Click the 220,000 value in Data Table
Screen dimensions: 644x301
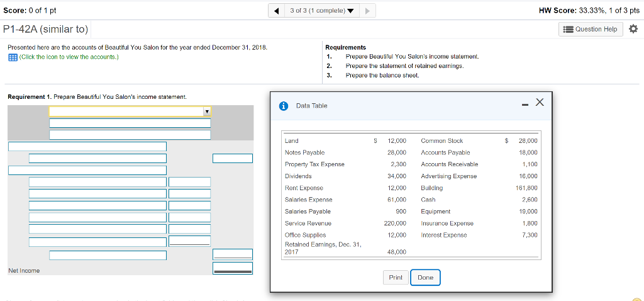click(395, 224)
